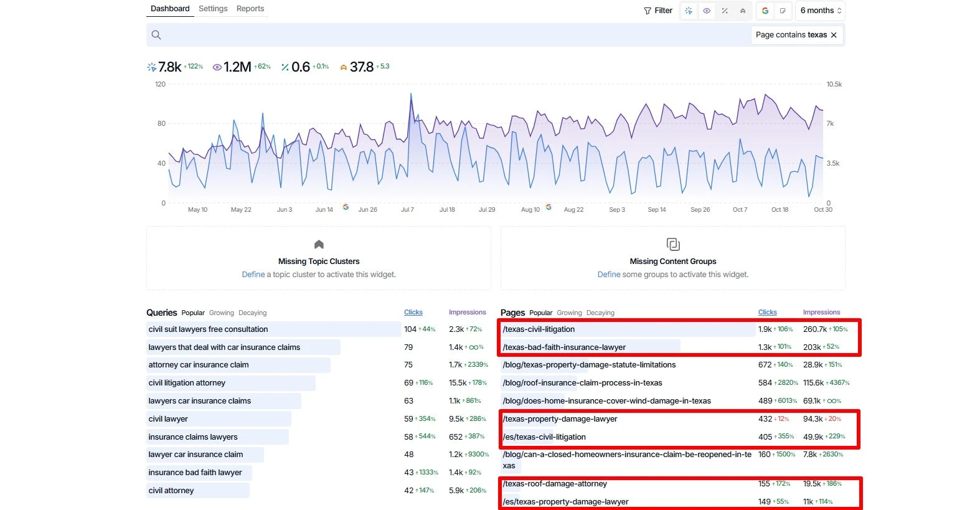Toggle the impressions eye icon in the top toolbar
The image size is (980, 510).
(x=707, y=11)
